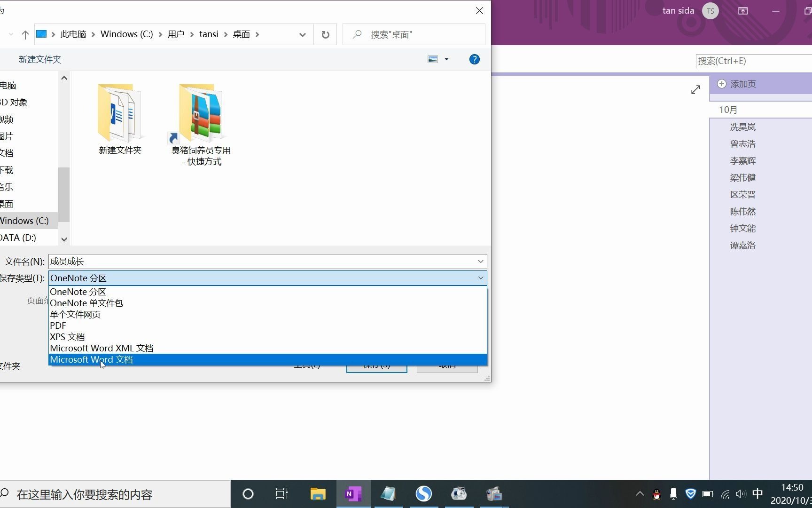Change the view layout icon
The height and width of the screenshot is (508, 812).
[x=433, y=59]
